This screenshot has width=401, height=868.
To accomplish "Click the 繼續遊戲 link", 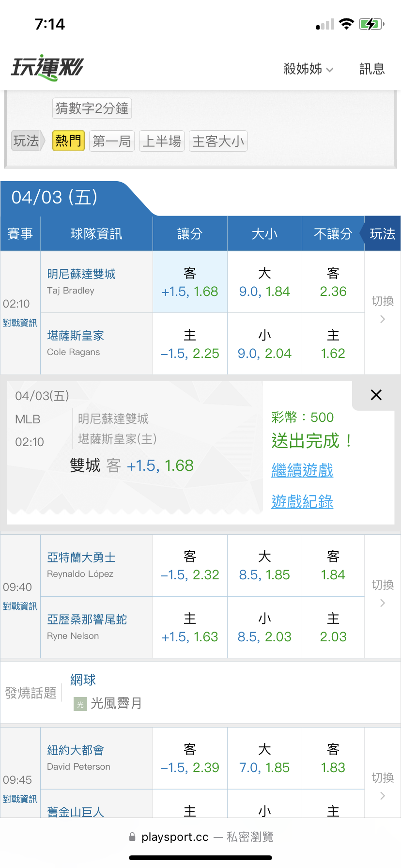I will 302,470.
